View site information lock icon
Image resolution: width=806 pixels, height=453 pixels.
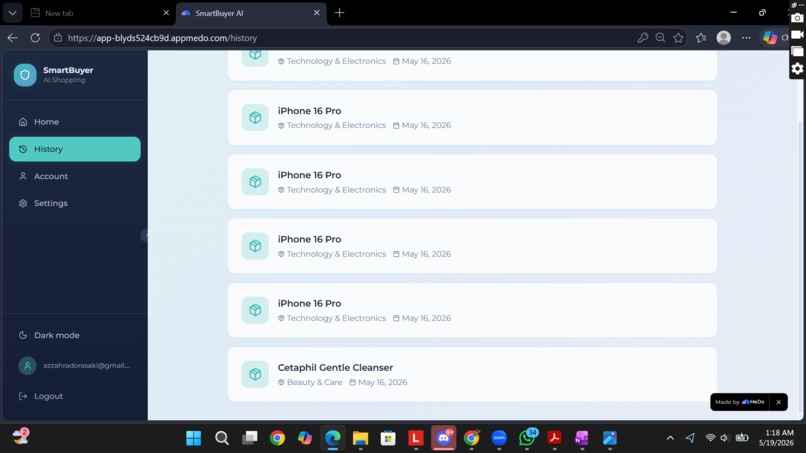click(58, 38)
